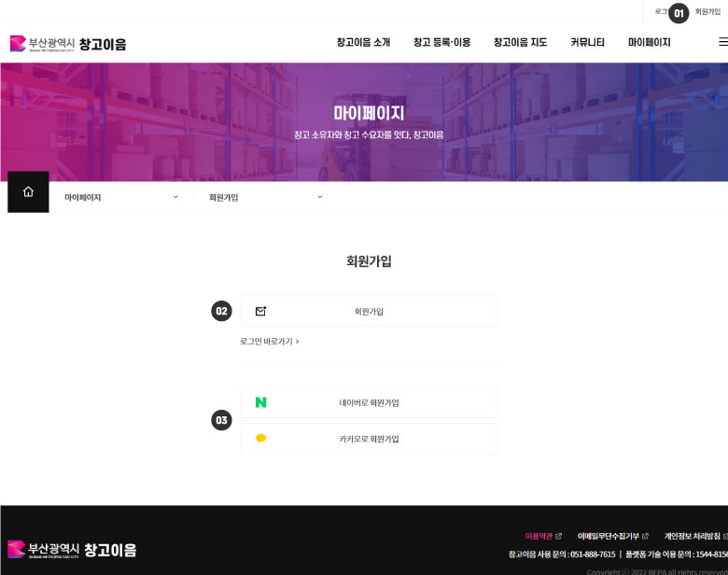The width and height of the screenshot is (728, 575).
Task: Click the 창고이음 사용 문의 phone number text
Action: pos(562,554)
